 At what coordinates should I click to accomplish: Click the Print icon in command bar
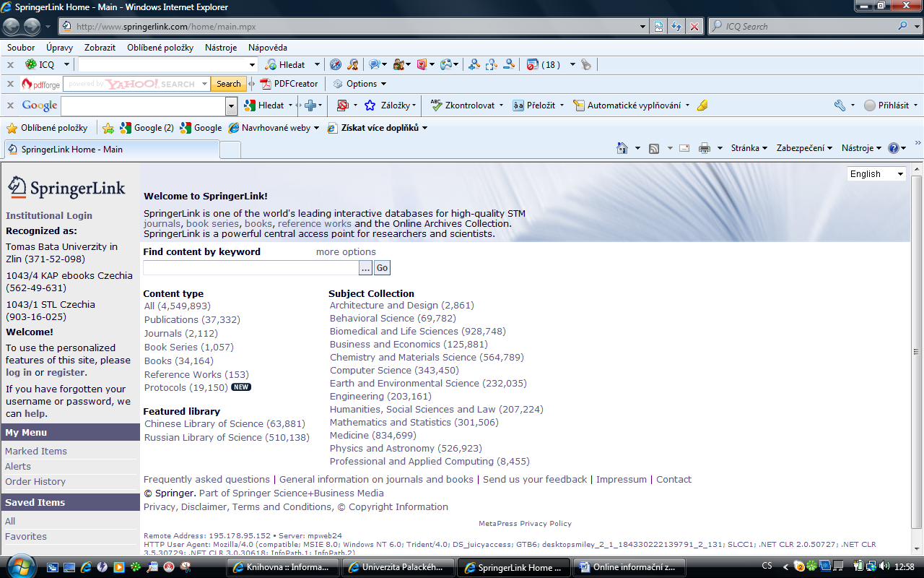click(704, 148)
